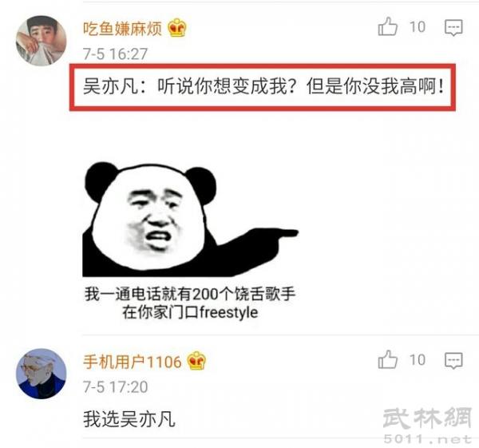Tap the meme caption about 200个饶舌歌手
Screen dimensions: 479x448
coord(190,303)
